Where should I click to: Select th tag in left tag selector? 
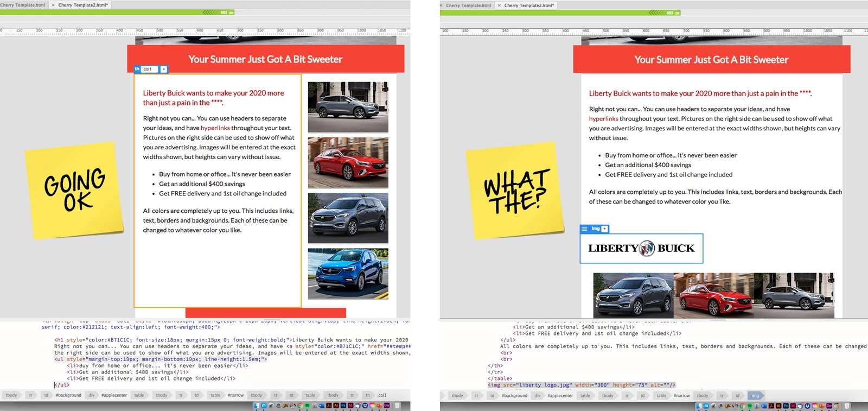pyautogui.click(x=367, y=395)
